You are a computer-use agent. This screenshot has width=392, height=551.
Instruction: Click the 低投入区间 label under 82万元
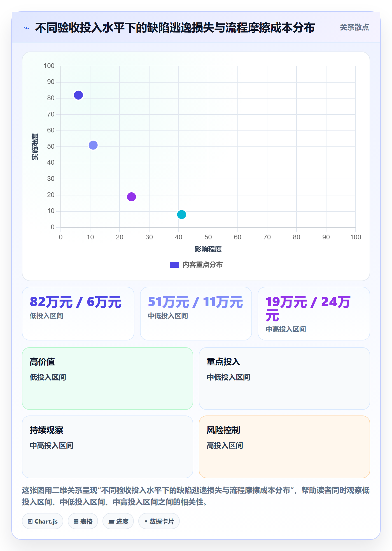click(46, 316)
